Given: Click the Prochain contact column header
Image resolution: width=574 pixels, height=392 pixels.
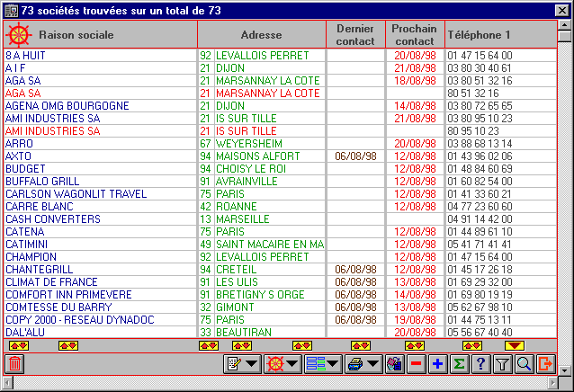Looking at the screenshot, I should 415,35.
